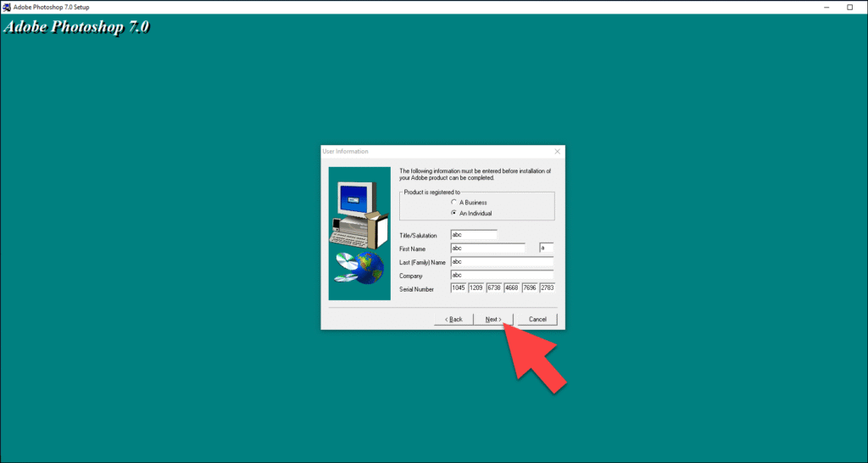The image size is (868, 463).
Task: Click serial number box containing 1045
Action: [459, 288]
